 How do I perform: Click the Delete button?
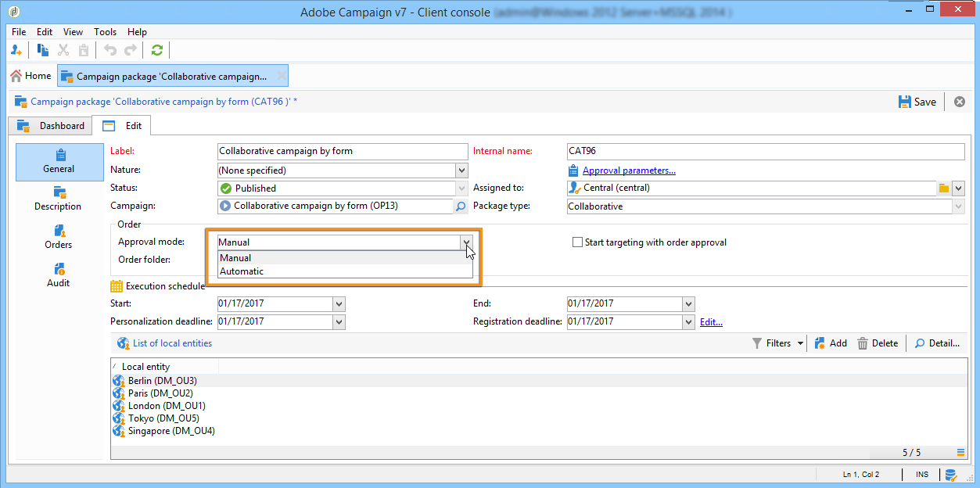pyautogui.click(x=878, y=343)
